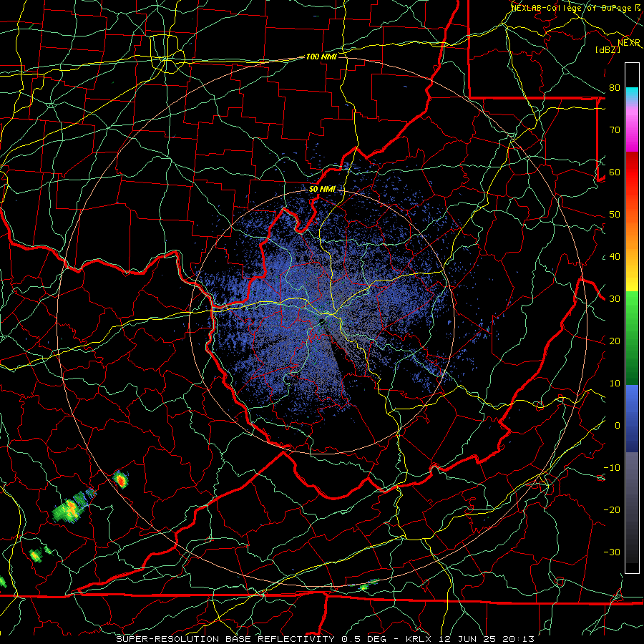Select the 70 value on the dBZ scale

click(615, 130)
